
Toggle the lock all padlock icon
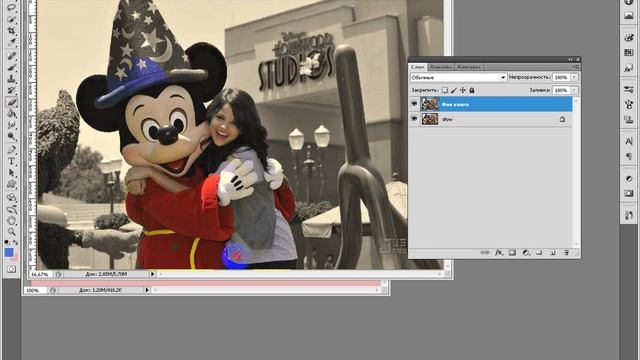472,90
